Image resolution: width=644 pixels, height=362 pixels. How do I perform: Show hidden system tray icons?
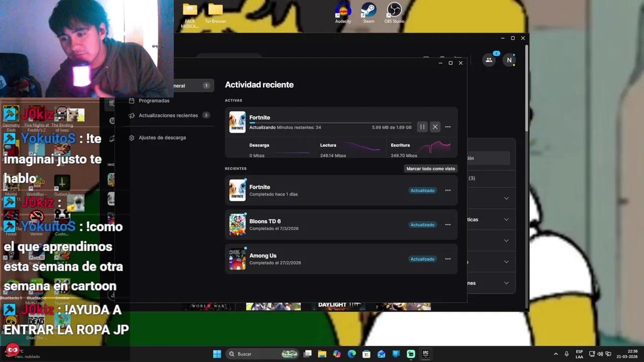(555, 354)
